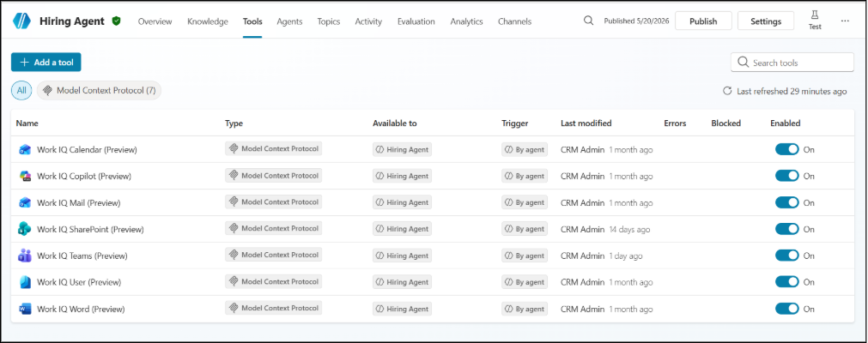
Task: Click the Work IQ Teams icon
Action: pos(25,256)
